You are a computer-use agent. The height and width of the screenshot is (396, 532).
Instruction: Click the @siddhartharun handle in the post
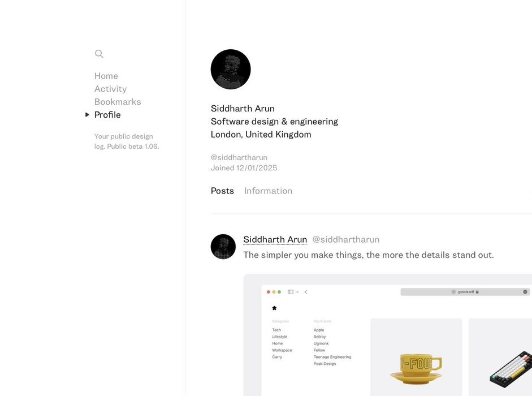coord(346,239)
